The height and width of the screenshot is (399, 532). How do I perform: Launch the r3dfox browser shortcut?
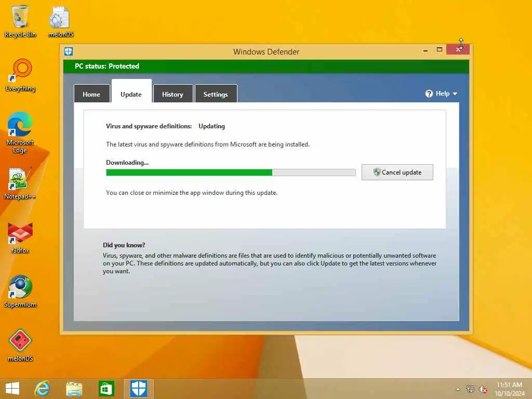20,237
